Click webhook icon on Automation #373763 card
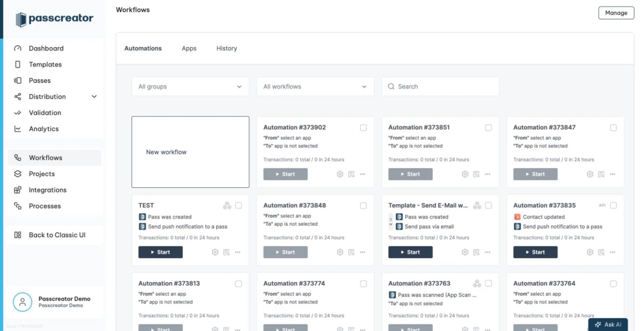Viewport: 644px width, 331px height. 477,283
